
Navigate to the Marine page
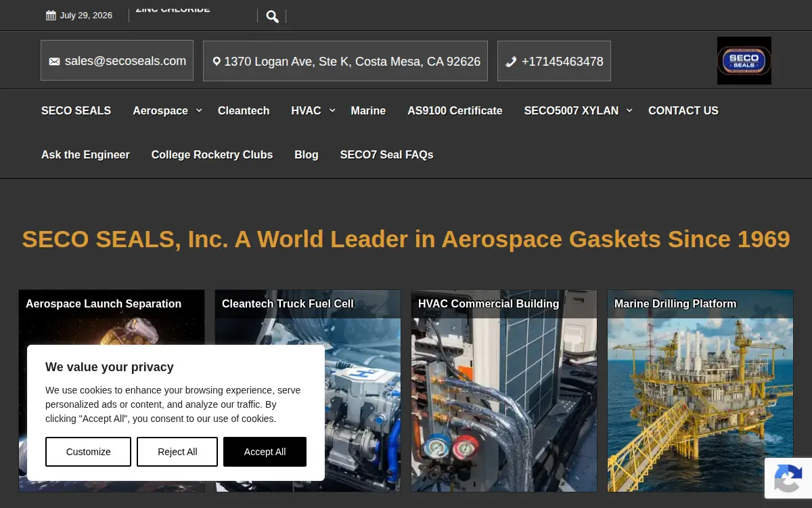tap(368, 110)
